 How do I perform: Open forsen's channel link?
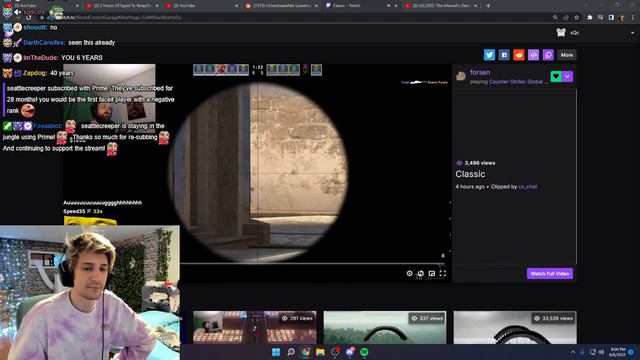click(x=480, y=73)
